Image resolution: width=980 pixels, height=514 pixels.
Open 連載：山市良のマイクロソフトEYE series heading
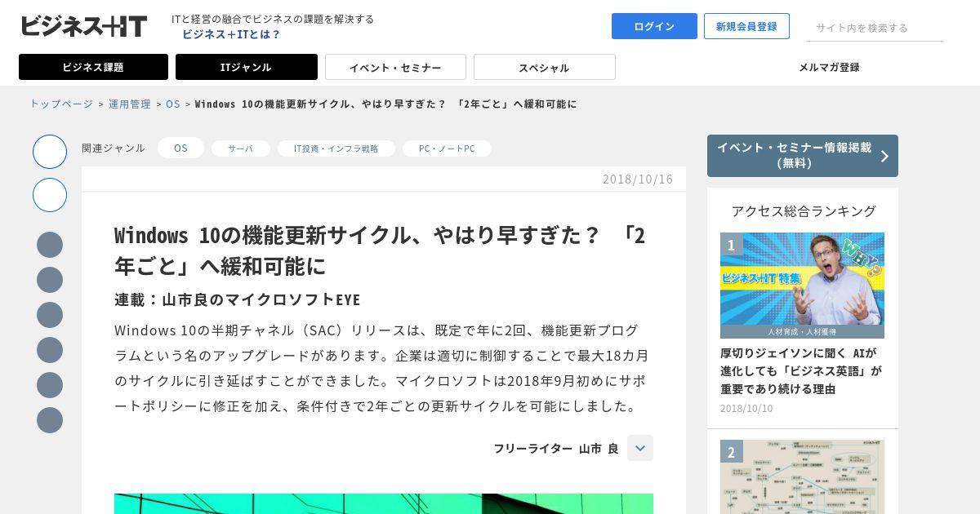pyautogui.click(x=238, y=299)
